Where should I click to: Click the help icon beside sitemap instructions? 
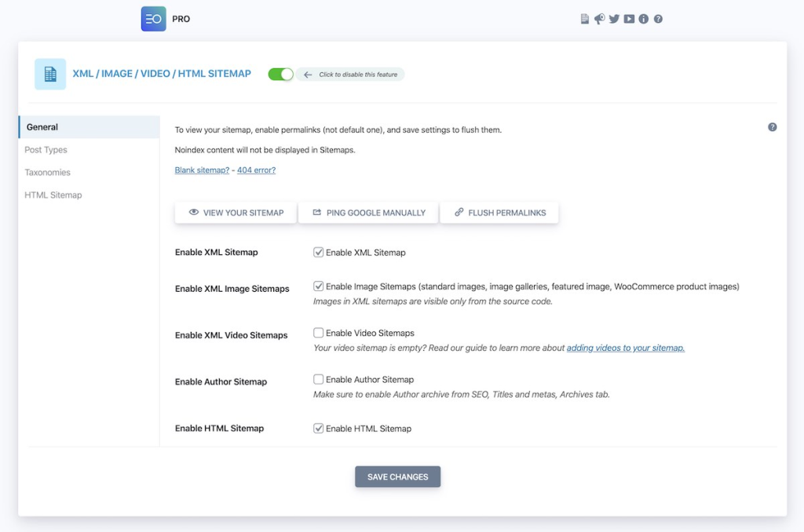772,127
